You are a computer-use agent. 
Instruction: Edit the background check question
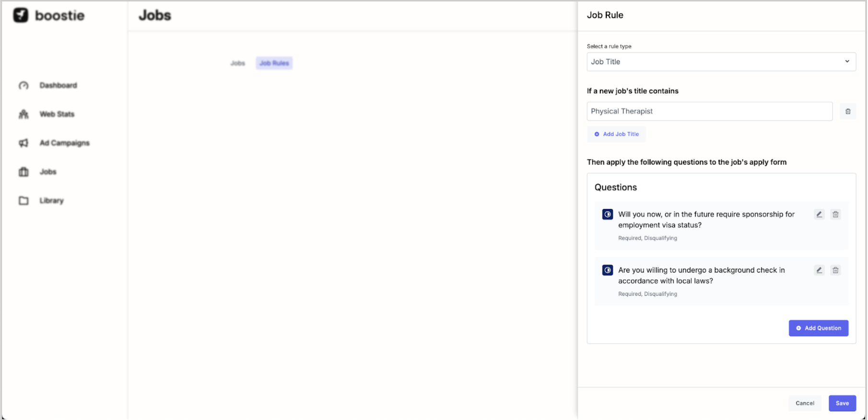pyautogui.click(x=819, y=270)
